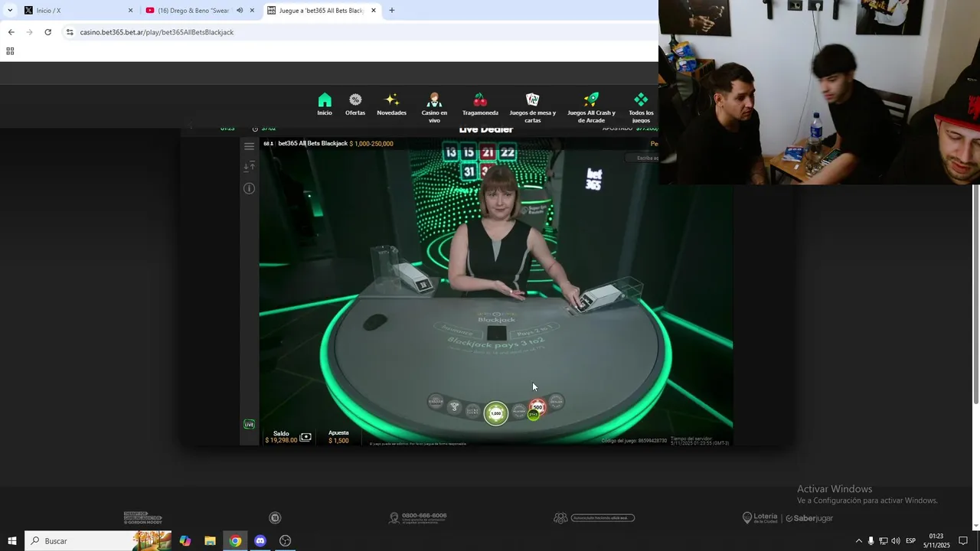This screenshot has height=551, width=980.
Task: Click the history number 13
Action: (451, 153)
